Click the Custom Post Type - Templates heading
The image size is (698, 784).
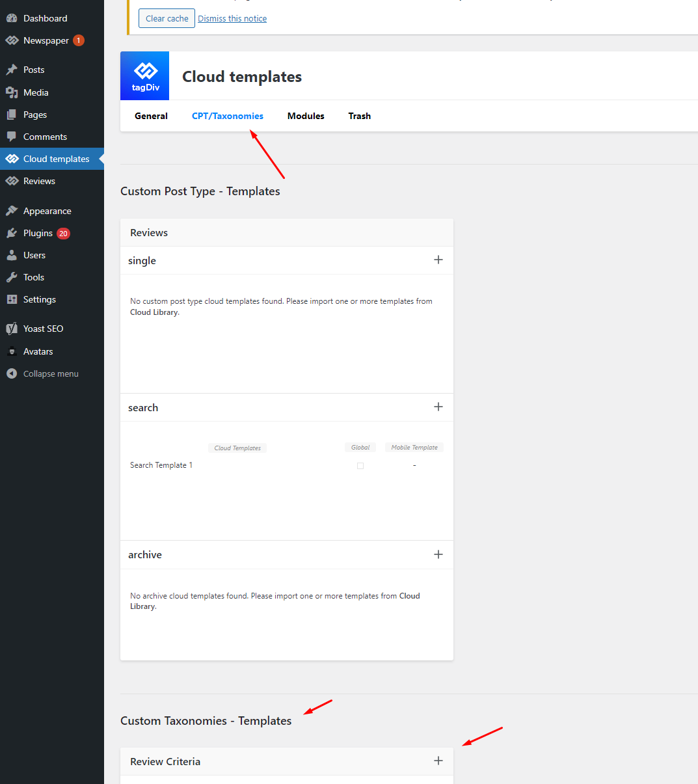click(x=200, y=191)
